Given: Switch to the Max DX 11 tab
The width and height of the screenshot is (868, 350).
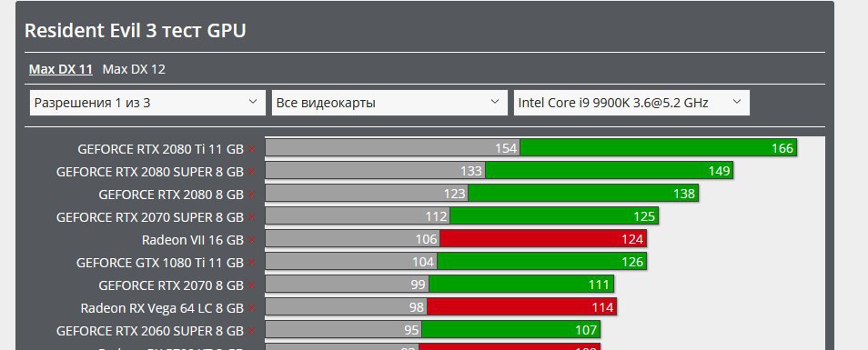Looking at the screenshot, I should click(x=61, y=70).
